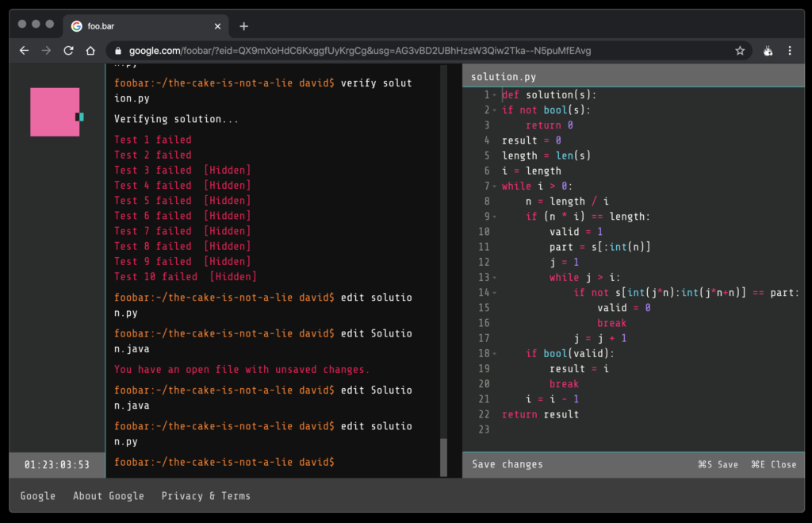
Task: Click the terminal scrollbar thumb
Action: (x=443, y=457)
